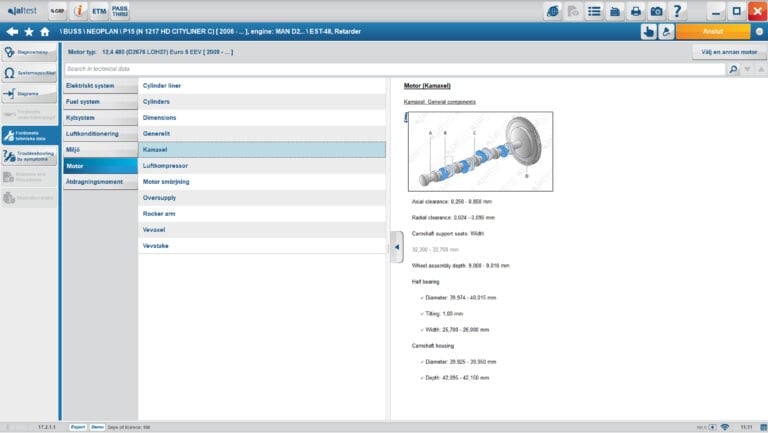Viewport: 768px width, 433px height.
Task: Click the favorites star icon
Action: click(28, 31)
